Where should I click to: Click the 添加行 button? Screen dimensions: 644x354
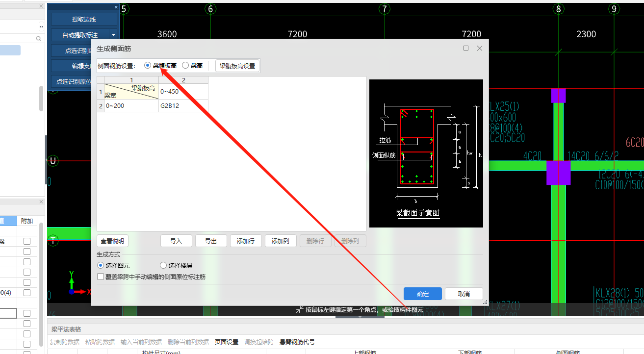pyautogui.click(x=246, y=241)
